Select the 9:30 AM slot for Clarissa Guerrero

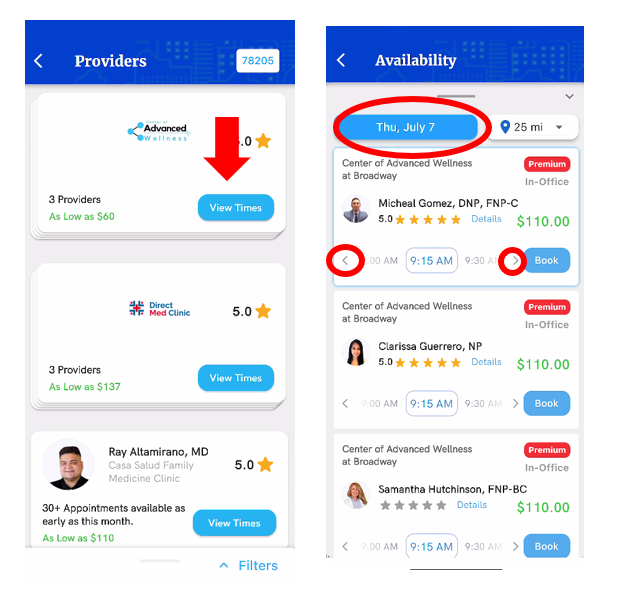click(483, 403)
